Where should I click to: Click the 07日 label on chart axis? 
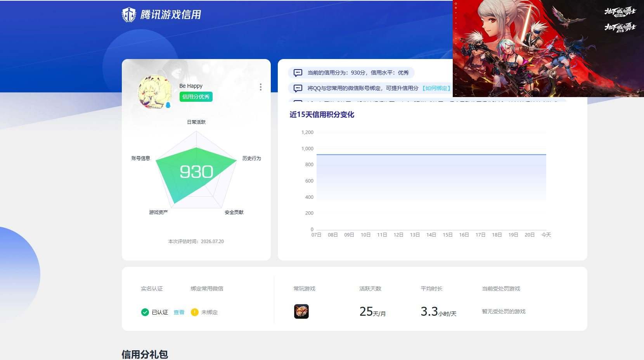click(x=317, y=235)
